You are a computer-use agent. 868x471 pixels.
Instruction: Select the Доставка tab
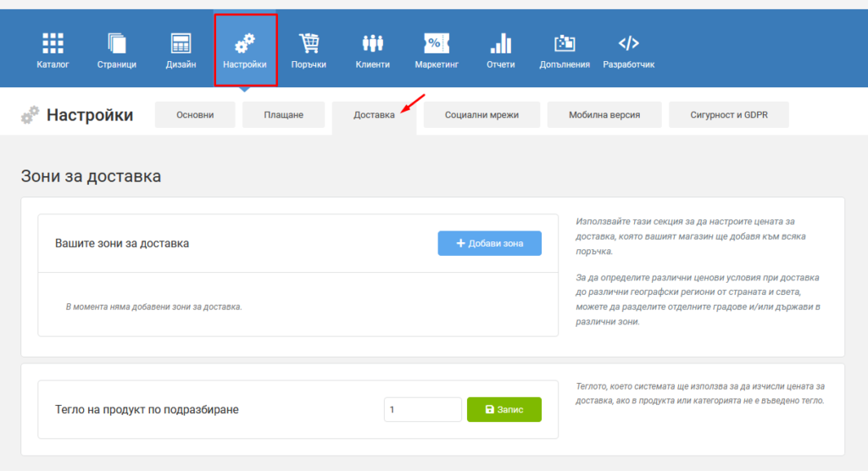[374, 115]
